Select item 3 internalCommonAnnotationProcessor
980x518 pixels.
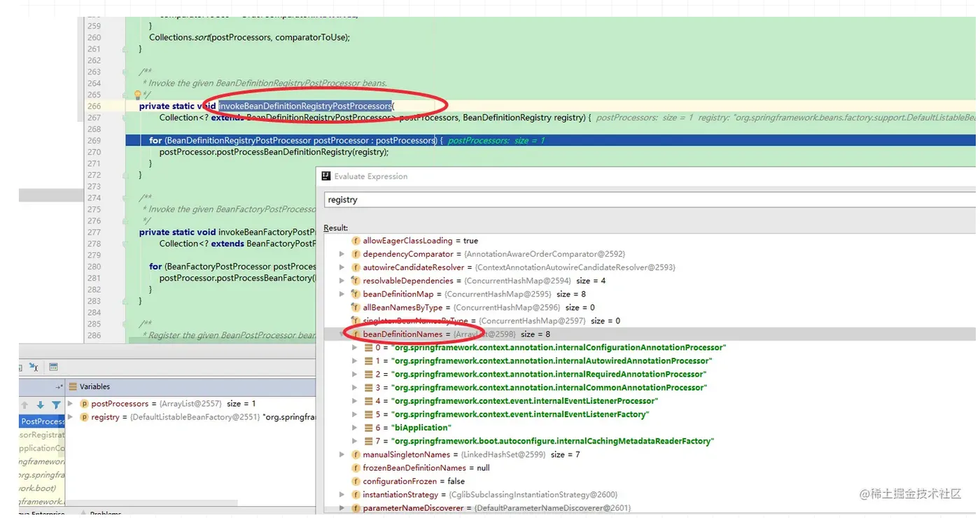536,388
